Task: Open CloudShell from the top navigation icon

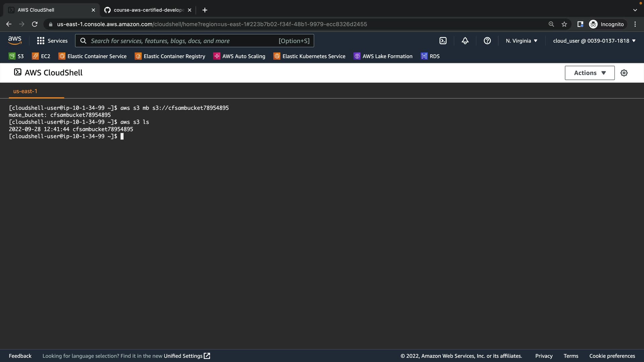Action: [x=443, y=41]
